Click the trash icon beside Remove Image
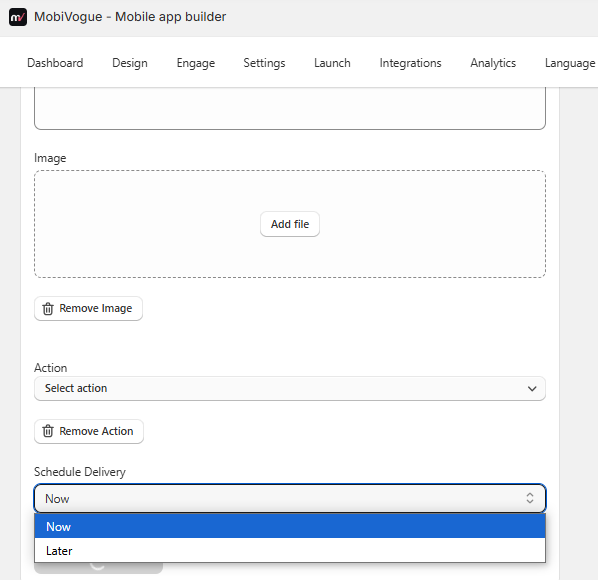Viewport: 598px width, 580px height. [48, 308]
